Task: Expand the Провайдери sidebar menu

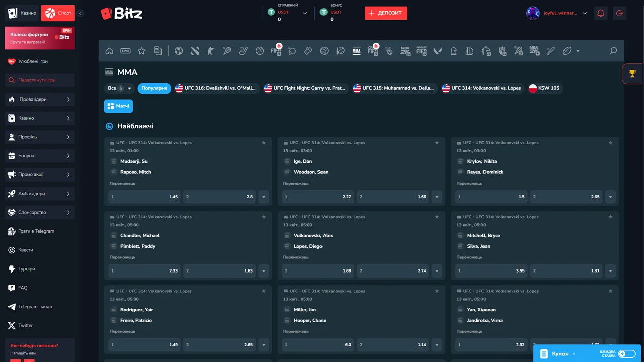Action: [x=40, y=100]
